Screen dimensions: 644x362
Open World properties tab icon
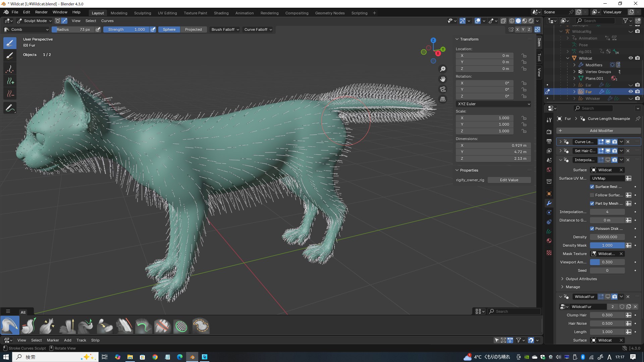click(549, 170)
